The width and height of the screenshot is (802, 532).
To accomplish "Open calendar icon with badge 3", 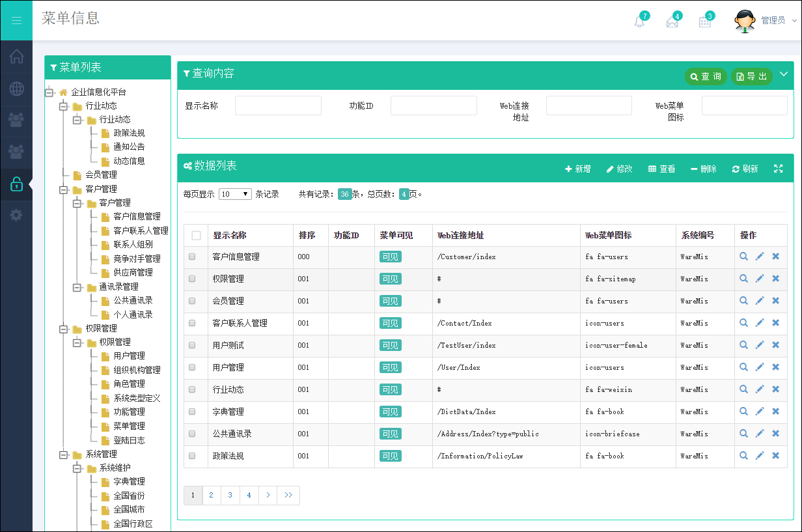I will [705, 21].
